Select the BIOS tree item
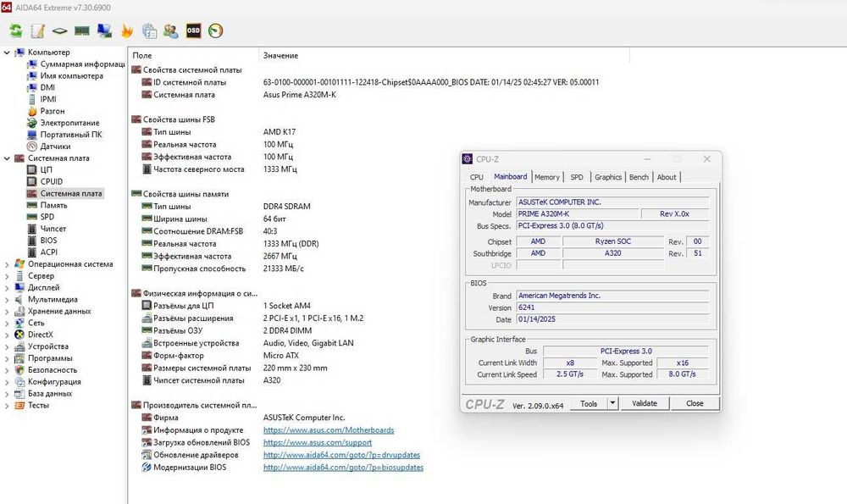The image size is (847, 504). (48, 241)
